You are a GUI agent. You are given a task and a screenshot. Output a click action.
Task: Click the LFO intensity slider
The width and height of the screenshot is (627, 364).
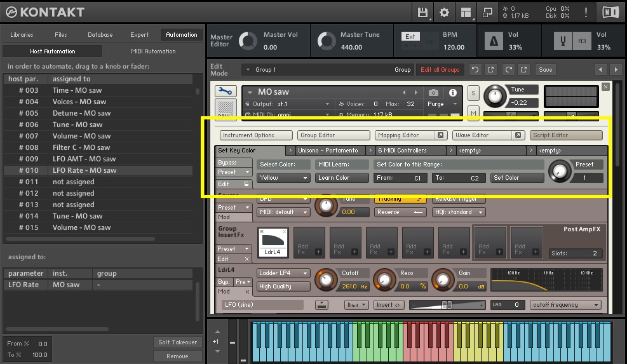[x=447, y=305]
